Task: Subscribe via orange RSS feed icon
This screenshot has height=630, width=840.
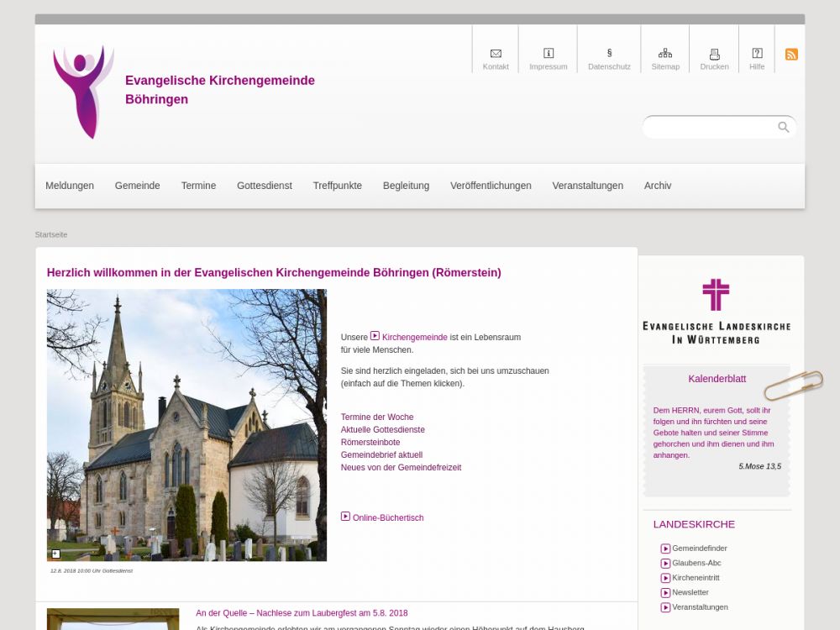Action: point(791,55)
